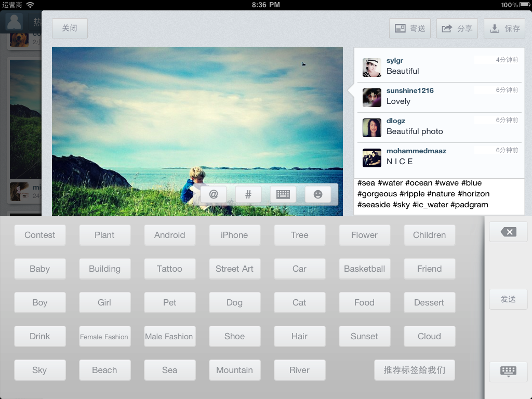532x399 pixels.
Task: Open the emoji picker
Action: [x=317, y=194]
